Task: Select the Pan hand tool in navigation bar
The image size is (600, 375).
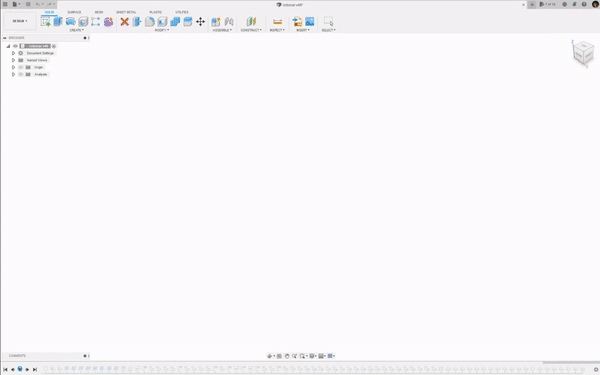Action: 287,356
